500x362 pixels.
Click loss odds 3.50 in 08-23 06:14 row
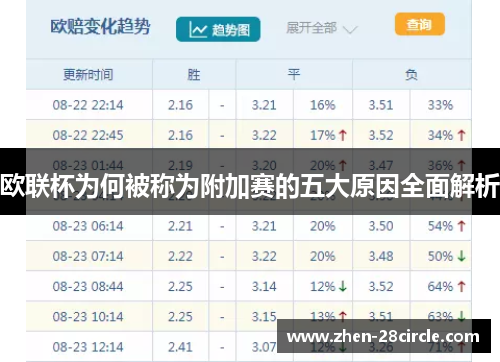coord(381,226)
